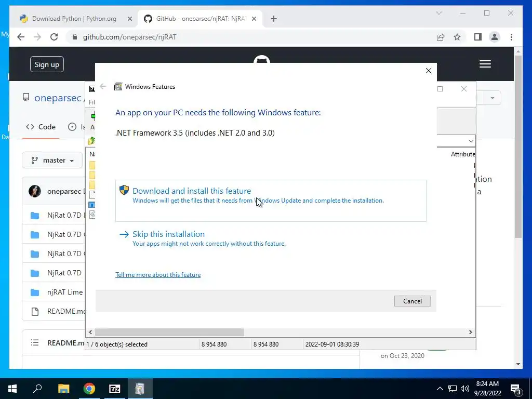Open File Explorer from the taskbar
Viewport: 532px width, 399px height.
pyautogui.click(x=63, y=389)
